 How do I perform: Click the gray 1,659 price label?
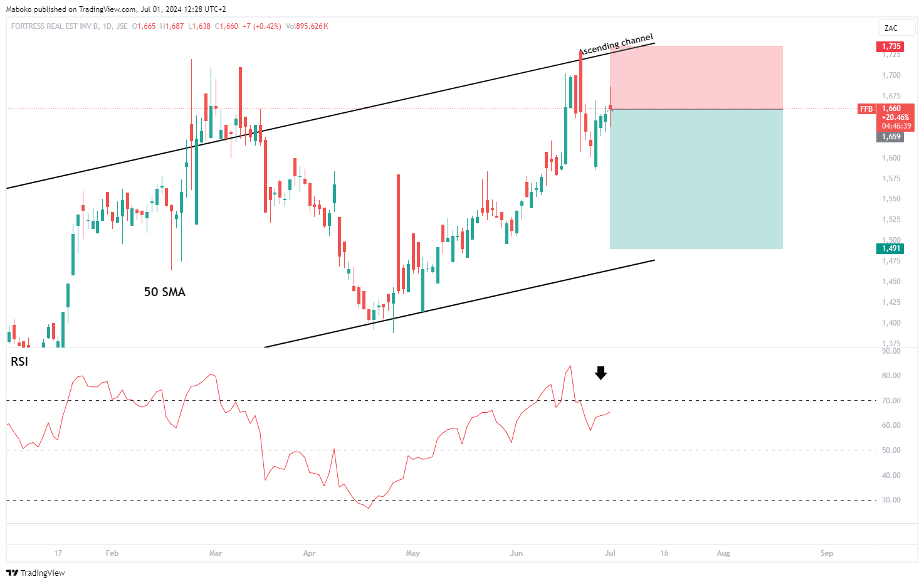(891, 137)
